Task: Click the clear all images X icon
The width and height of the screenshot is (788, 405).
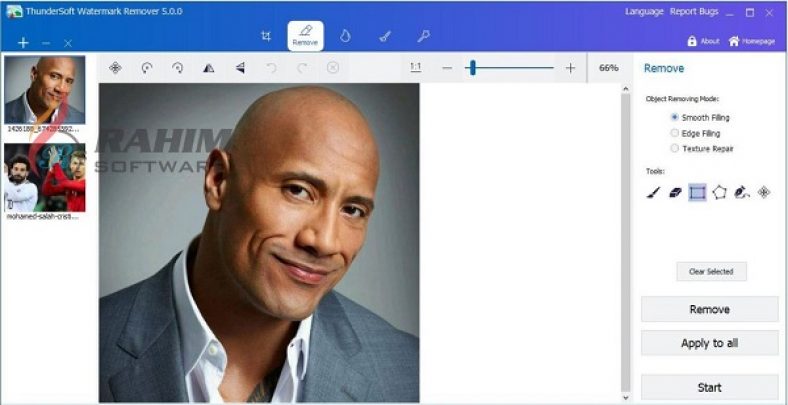Action: (x=68, y=44)
